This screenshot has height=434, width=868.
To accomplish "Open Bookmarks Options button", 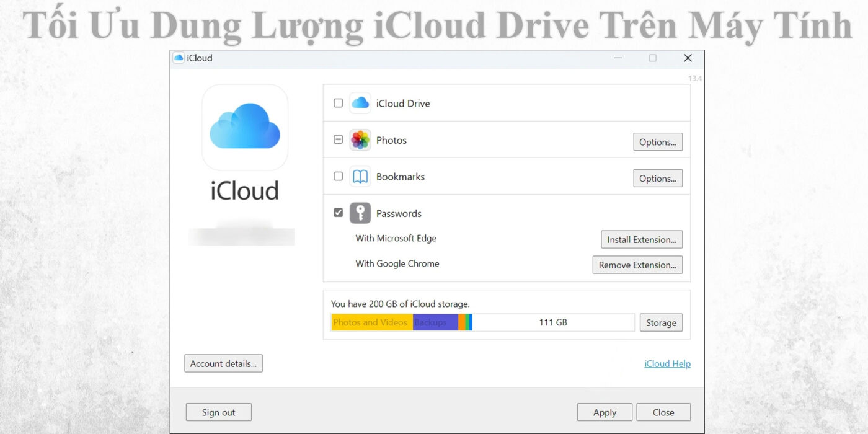I will click(658, 179).
